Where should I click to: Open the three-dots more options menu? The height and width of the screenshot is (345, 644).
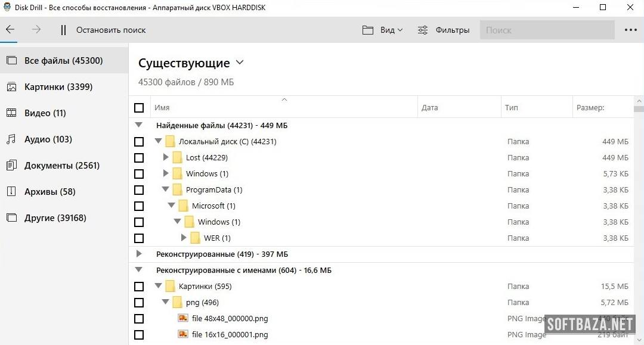631,30
